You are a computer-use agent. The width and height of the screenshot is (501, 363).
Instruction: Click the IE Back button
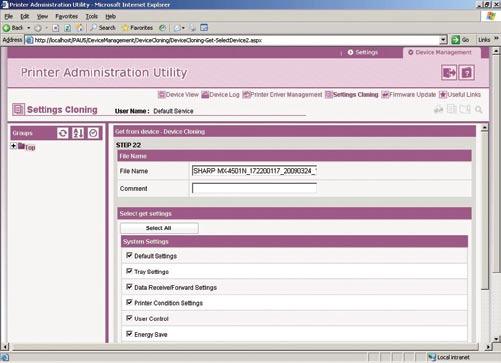pyautogui.click(x=13, y=28)
